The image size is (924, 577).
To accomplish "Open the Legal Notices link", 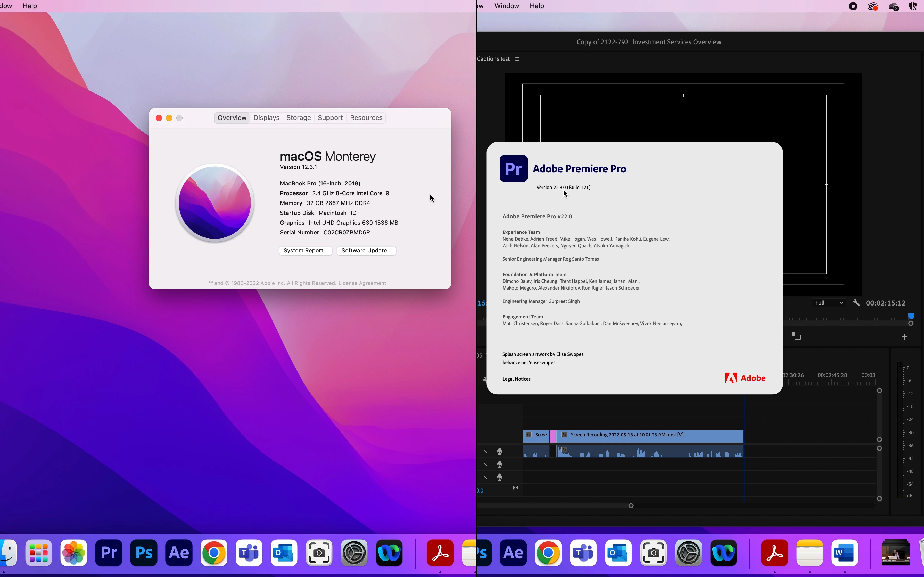I will (516, 379).
